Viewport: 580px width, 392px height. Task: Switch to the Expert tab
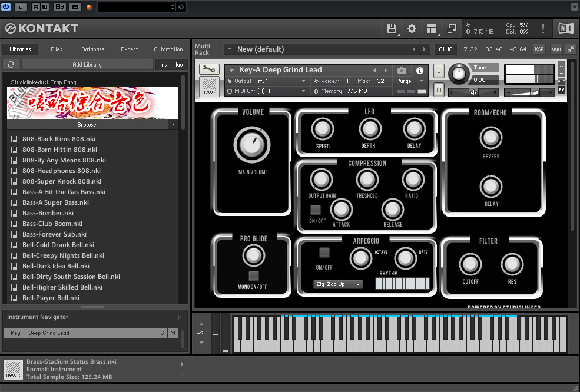tap(129, 49)
